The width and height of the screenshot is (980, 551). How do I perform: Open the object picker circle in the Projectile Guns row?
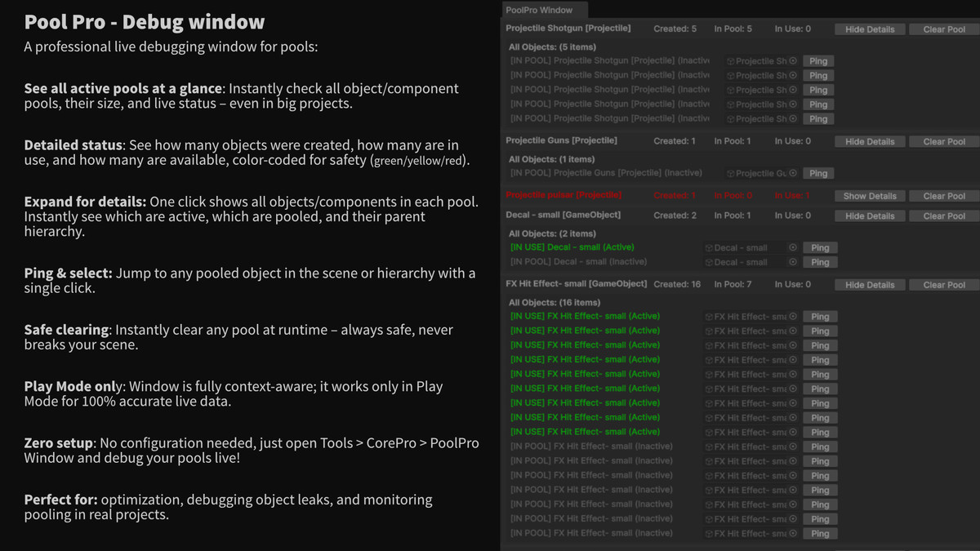792,174
